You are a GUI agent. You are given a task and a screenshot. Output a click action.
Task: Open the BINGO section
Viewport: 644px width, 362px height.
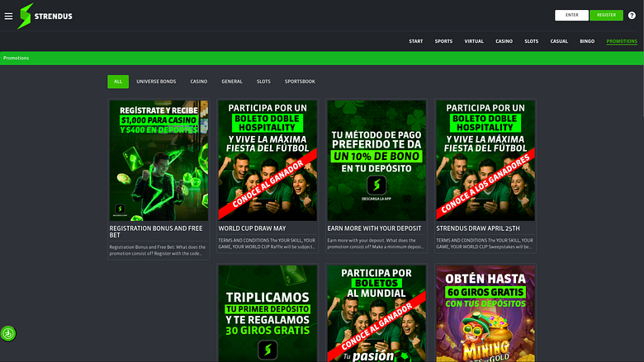coord(587,41)
